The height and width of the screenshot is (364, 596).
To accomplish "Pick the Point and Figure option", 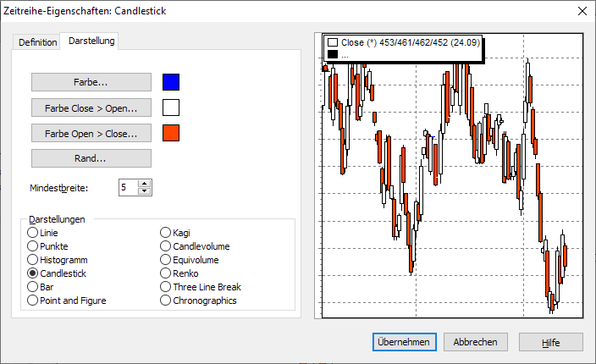I will pos(33,301).
